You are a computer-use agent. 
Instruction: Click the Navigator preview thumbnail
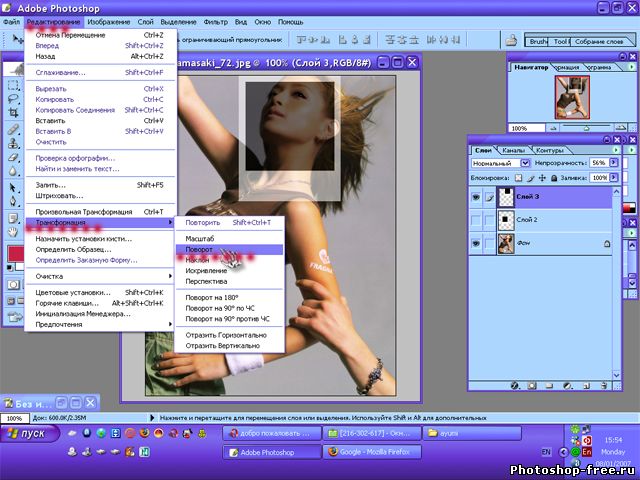[570, 96]
